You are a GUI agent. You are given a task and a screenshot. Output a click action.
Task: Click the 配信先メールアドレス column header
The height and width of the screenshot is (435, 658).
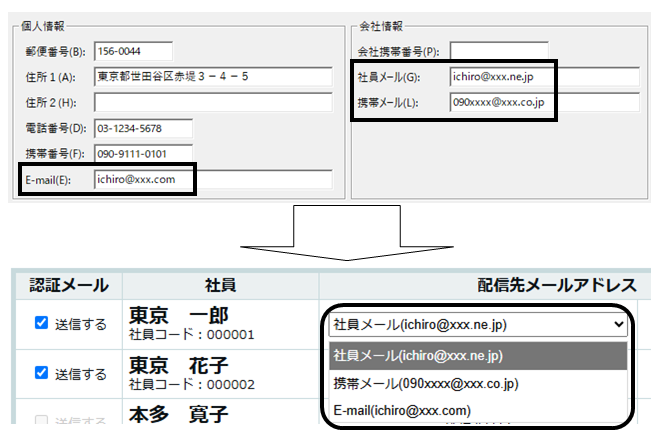click(557, 285)
